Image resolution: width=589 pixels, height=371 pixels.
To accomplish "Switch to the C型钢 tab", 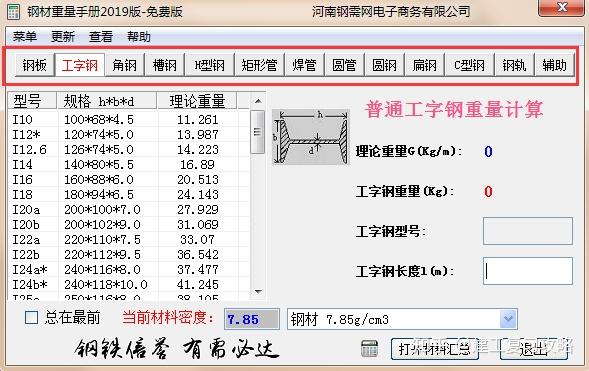I will point(470,65).
